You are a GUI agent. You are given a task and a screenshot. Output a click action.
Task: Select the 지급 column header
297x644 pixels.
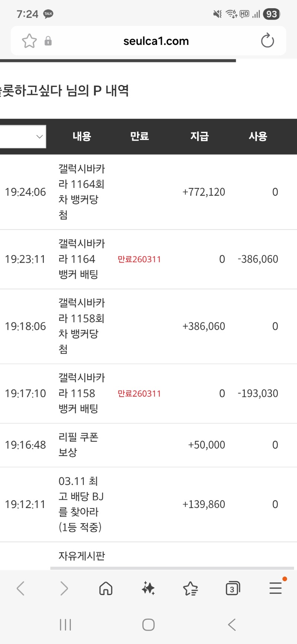pyautogui.click(x=199, y=136)
